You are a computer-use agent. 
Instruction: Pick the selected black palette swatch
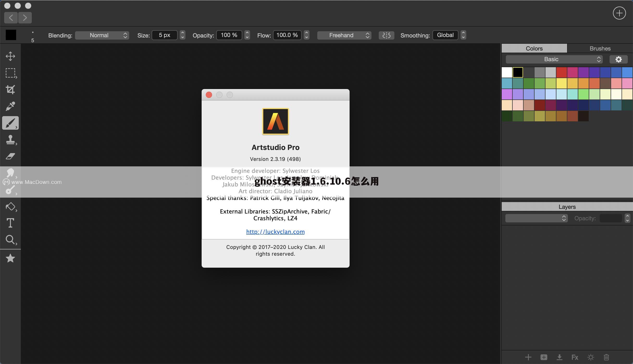(x=518, y=72)
